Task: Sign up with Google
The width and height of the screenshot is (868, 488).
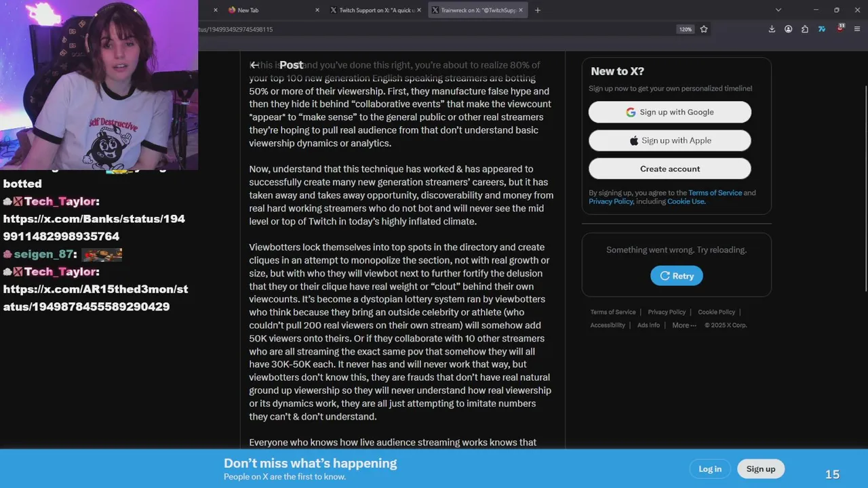Action: pos(670,112)
